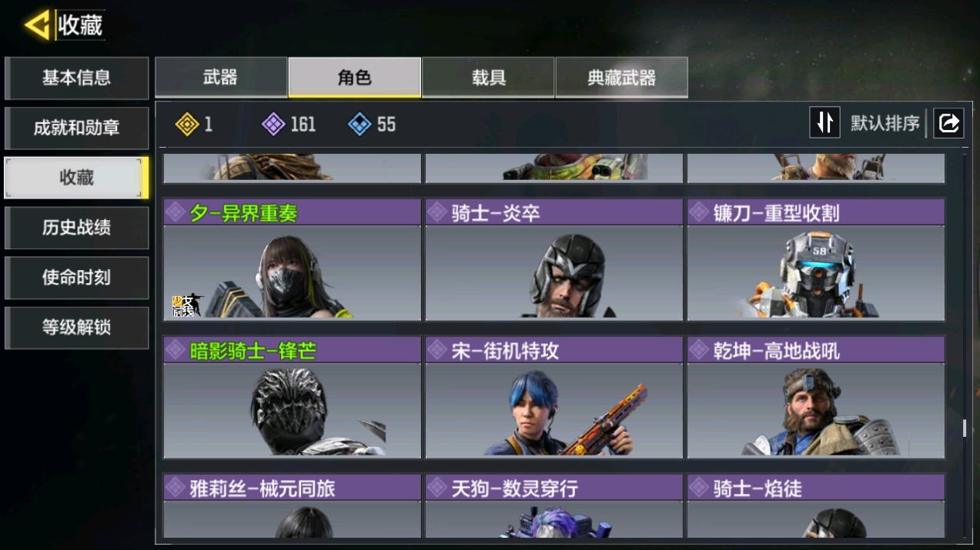
Task: Open the 典藏武器 tab
Action: coord(621,77)
